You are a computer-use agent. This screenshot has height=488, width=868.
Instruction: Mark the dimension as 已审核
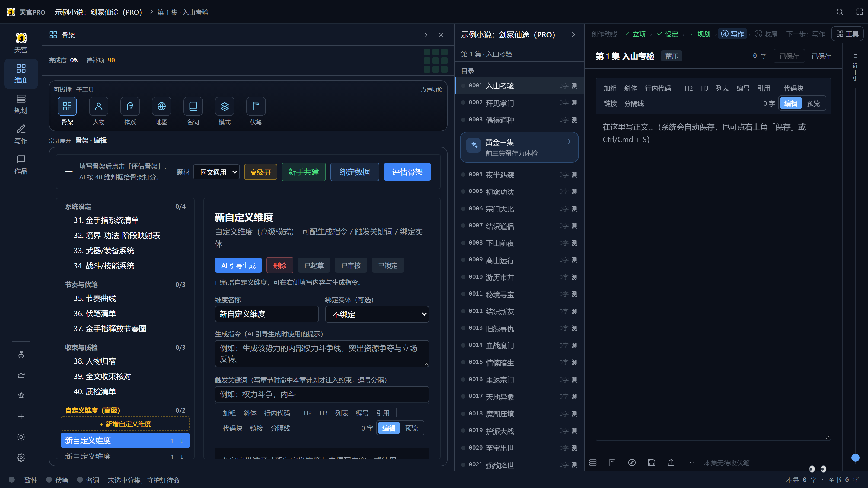[351, 265]
